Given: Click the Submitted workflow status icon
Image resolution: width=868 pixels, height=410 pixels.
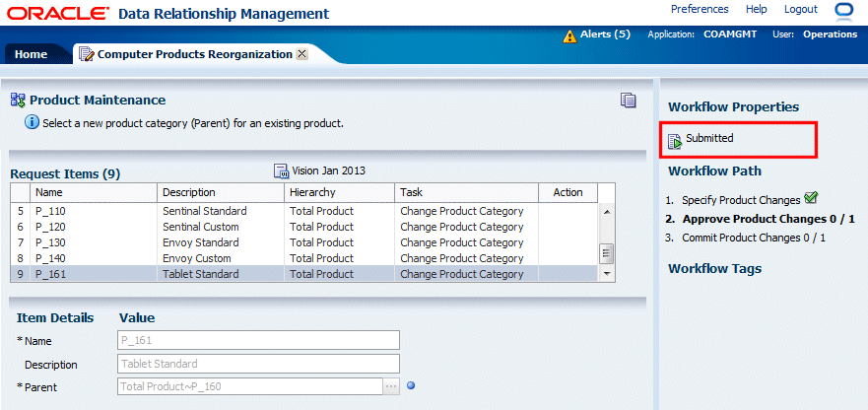Looking at the screenshot, I should pyautogui.click(x=675, y=140).
